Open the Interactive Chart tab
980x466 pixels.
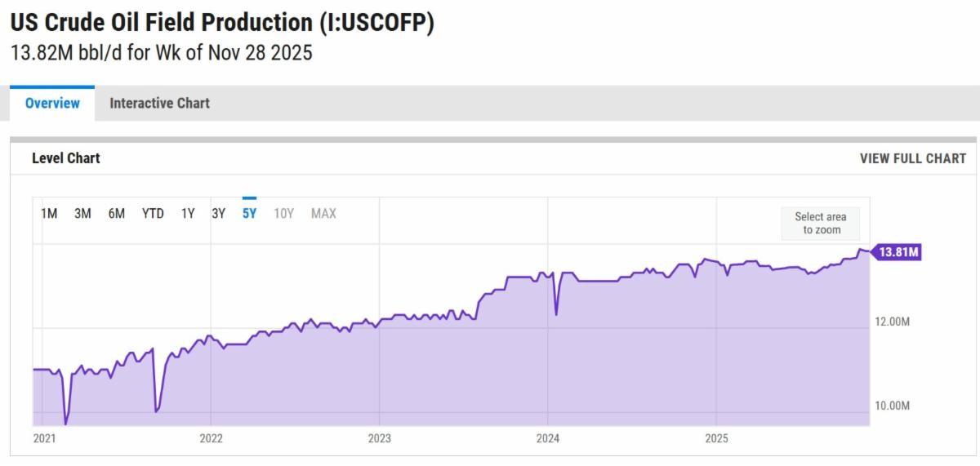[159, 104]
